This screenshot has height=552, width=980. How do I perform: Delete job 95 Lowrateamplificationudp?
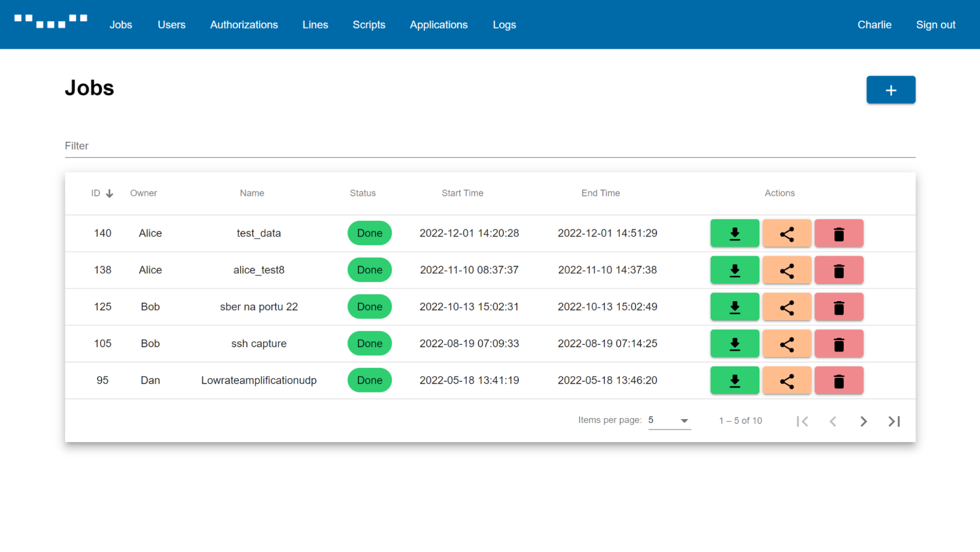839,380
